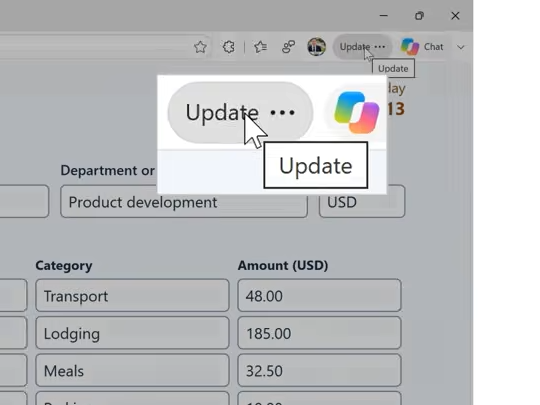This screenshot has width=540, height=405.
Task: Restore down the browser window
Action: [x=419, y=15]
